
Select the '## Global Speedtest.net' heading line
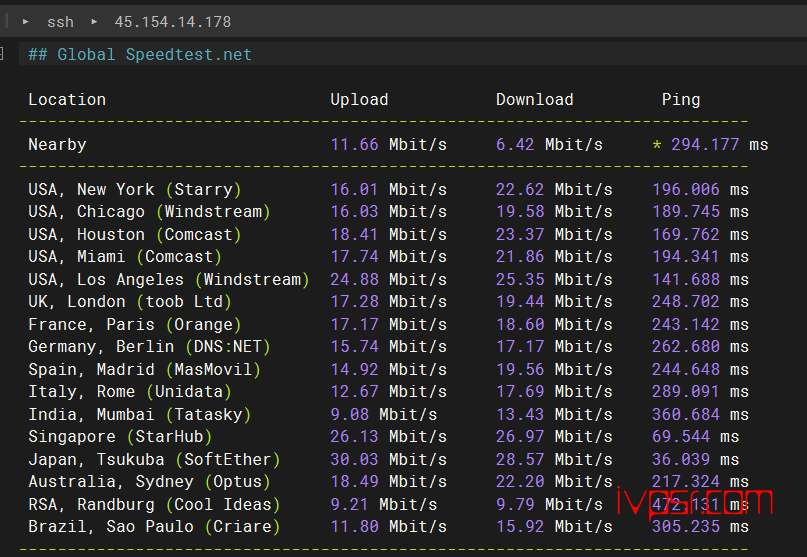(140, 54)
